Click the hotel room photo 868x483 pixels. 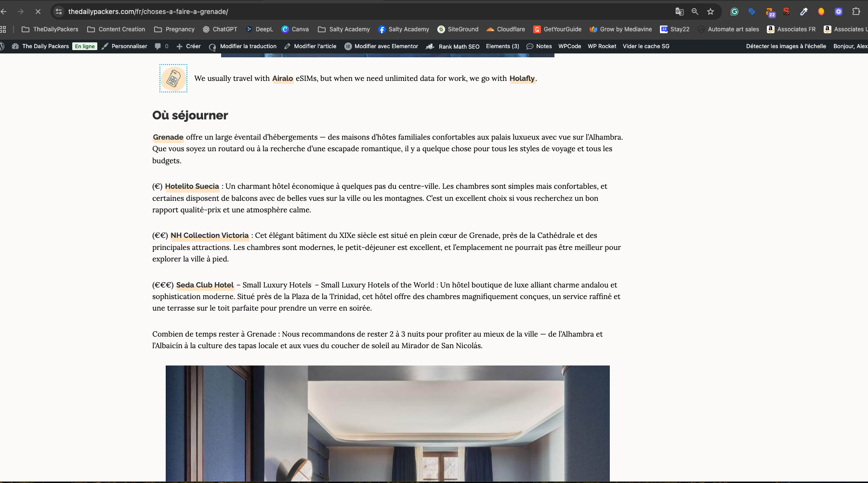388,423
